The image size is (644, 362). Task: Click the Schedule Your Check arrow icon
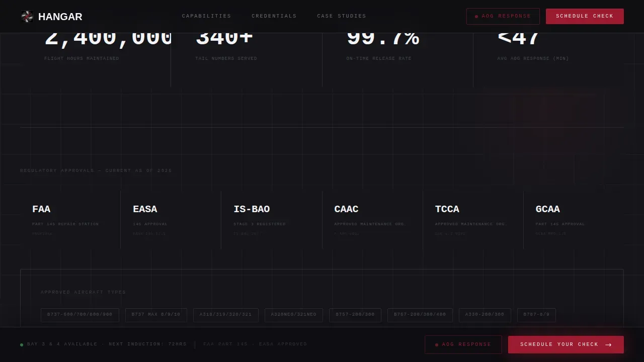608,345
